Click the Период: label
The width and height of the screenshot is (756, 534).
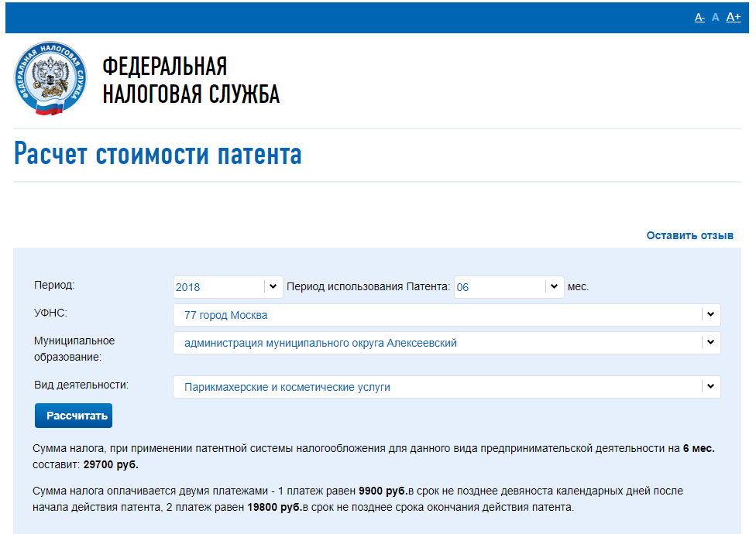coord(54,285)
